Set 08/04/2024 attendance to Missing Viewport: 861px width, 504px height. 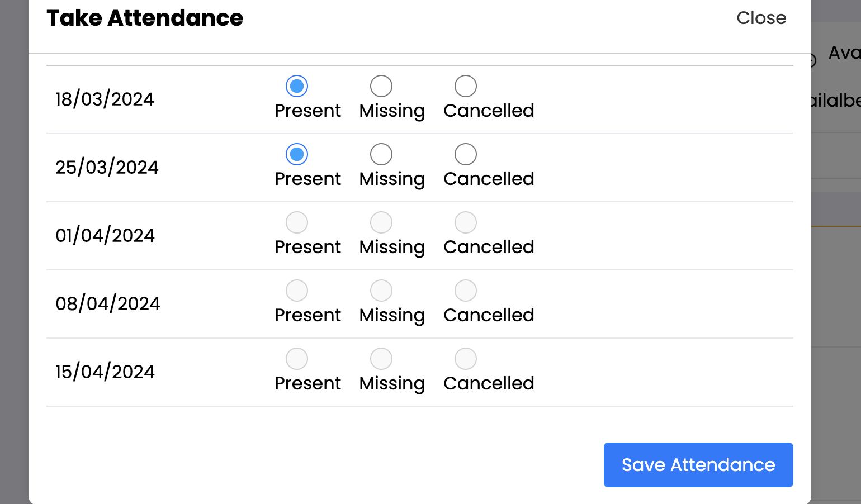(x=381, y=291)
